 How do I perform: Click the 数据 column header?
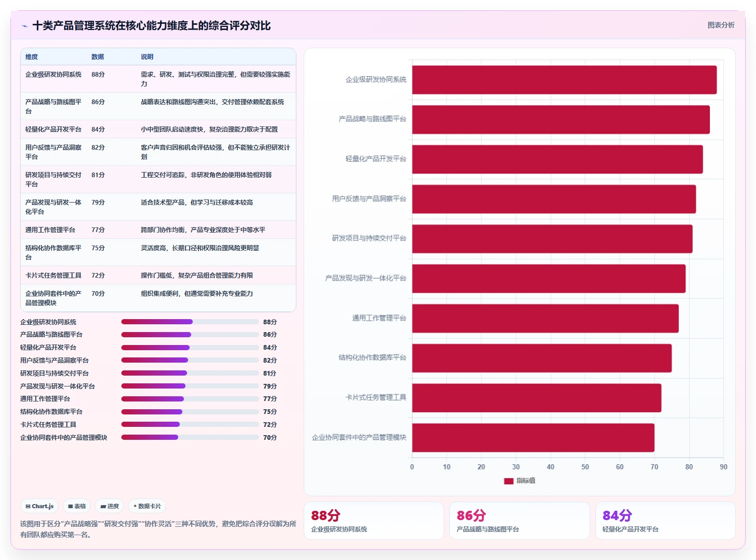tap(98, 57)
